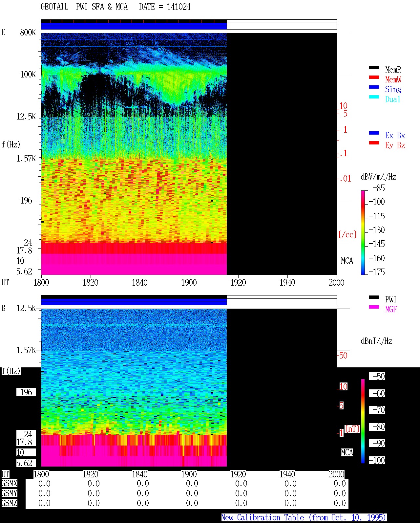Select the dBnT/√Hz unit label
This screenshot has height=523, width=420.
(377, 341)
